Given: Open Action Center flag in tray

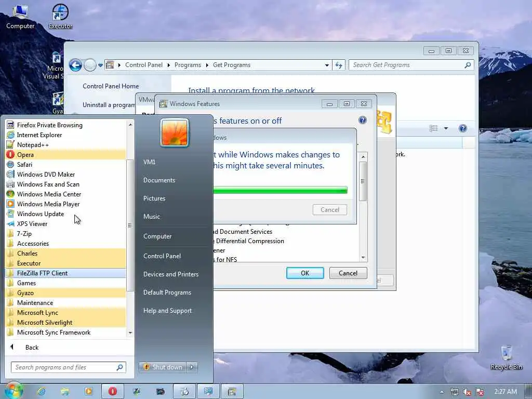Looking at the screenshot, I should coord(480,392).
